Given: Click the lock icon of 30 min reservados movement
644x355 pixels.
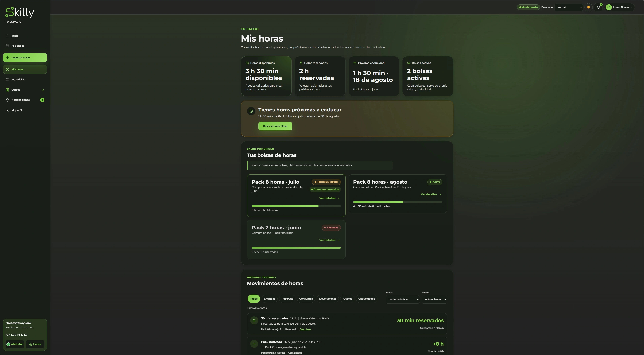Looking at the screenshot, I should point(254,320).
